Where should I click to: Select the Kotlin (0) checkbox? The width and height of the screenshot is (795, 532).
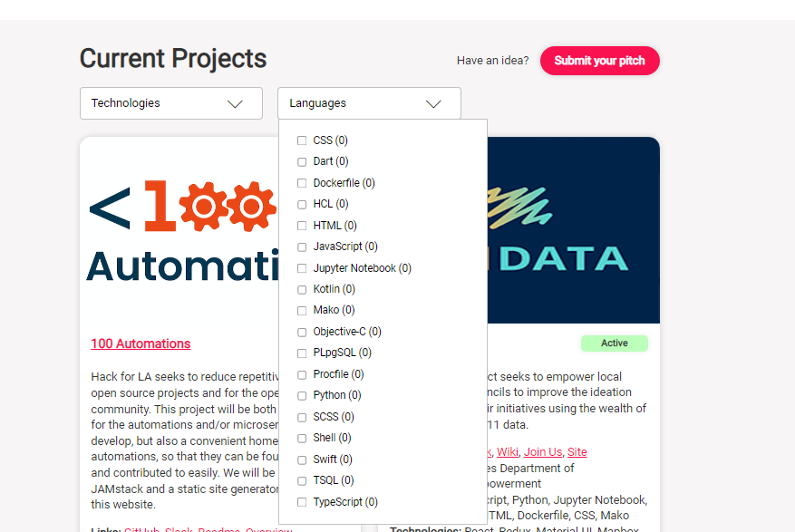(302, 289)
